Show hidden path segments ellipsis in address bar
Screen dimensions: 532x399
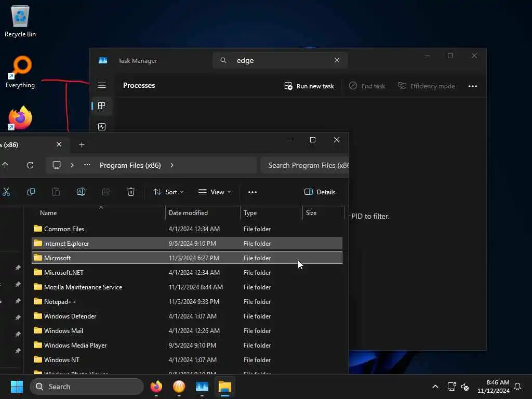87,165
